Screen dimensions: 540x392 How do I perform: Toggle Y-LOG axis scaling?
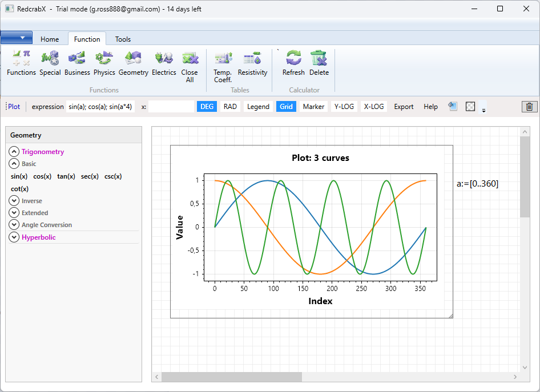(344, 106)
